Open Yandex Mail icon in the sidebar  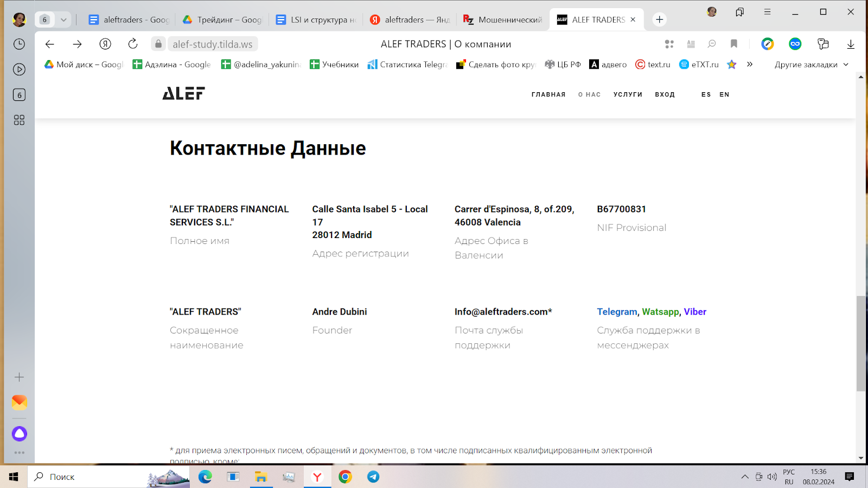[19, 402]
